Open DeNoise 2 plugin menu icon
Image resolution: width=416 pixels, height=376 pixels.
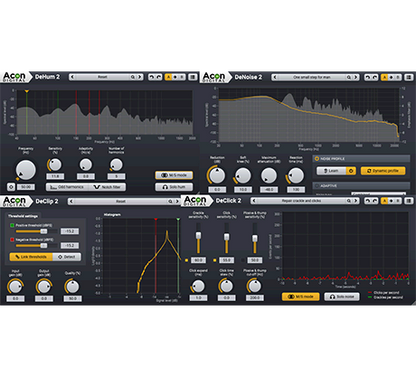409,77
